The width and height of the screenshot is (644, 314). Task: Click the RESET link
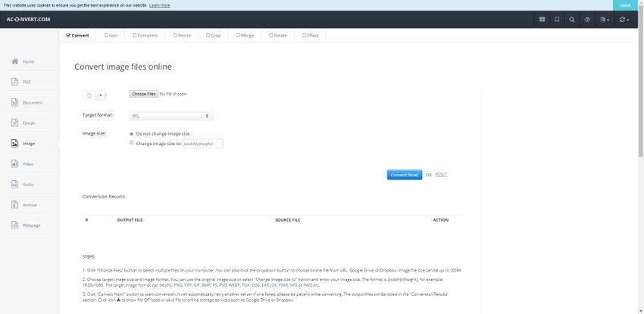click(x=441, y=175)
